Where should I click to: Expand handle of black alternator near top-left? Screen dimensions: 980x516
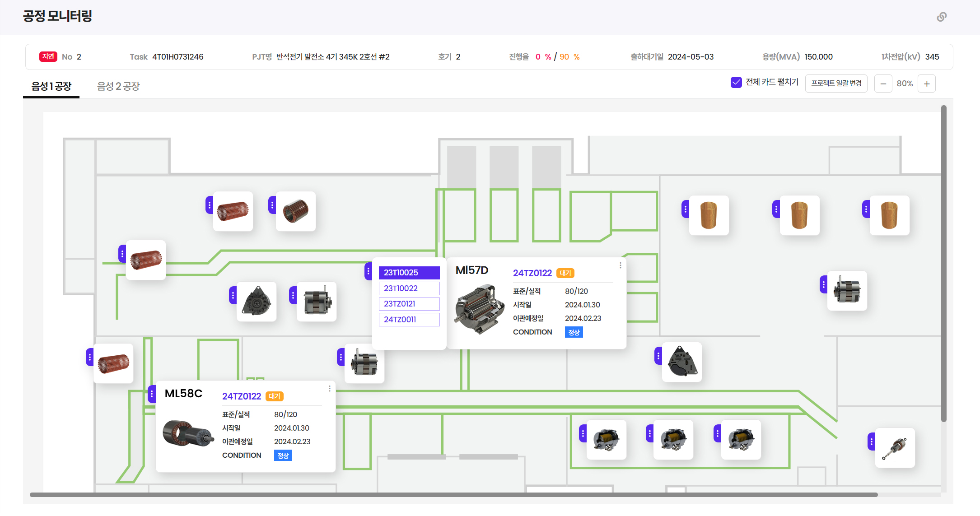pos(233,295)
